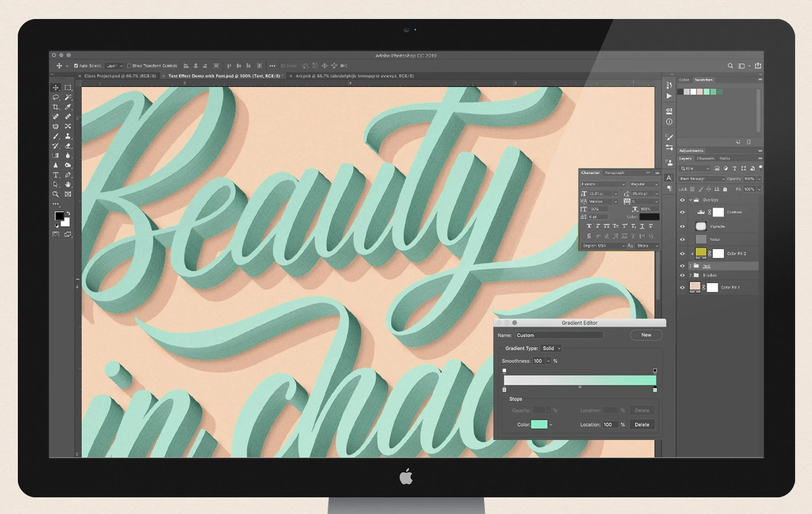Click New button in Gradient Editor
812x514 pixels.
click(x=646, y=335)
